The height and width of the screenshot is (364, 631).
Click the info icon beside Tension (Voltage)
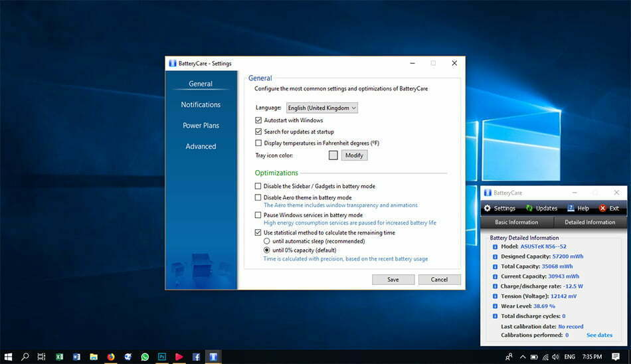495,296
